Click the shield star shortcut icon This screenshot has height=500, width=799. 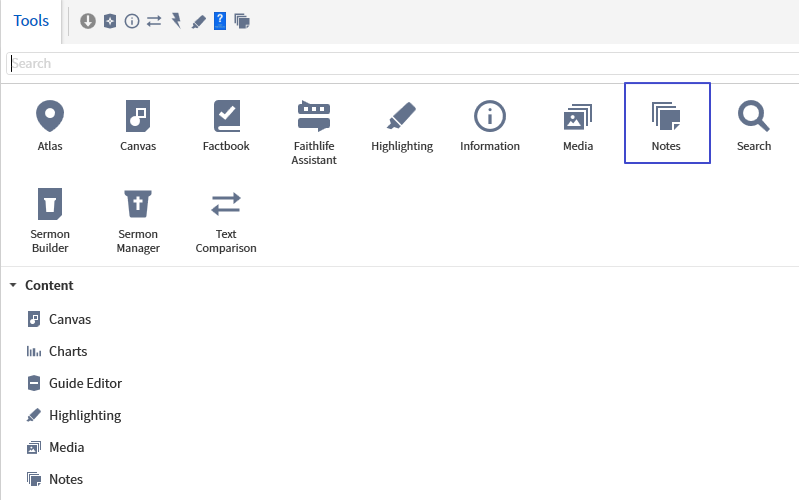click(x=110, y=21)
